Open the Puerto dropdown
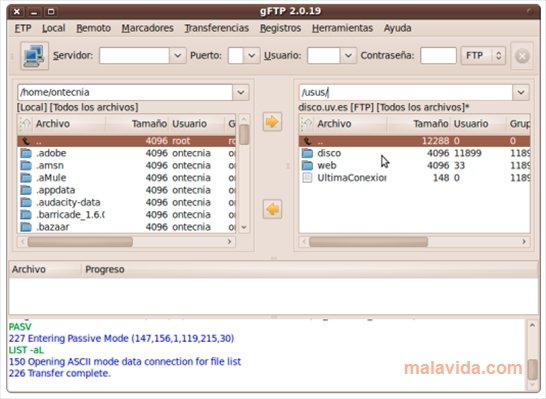 [x=251, y=56]
